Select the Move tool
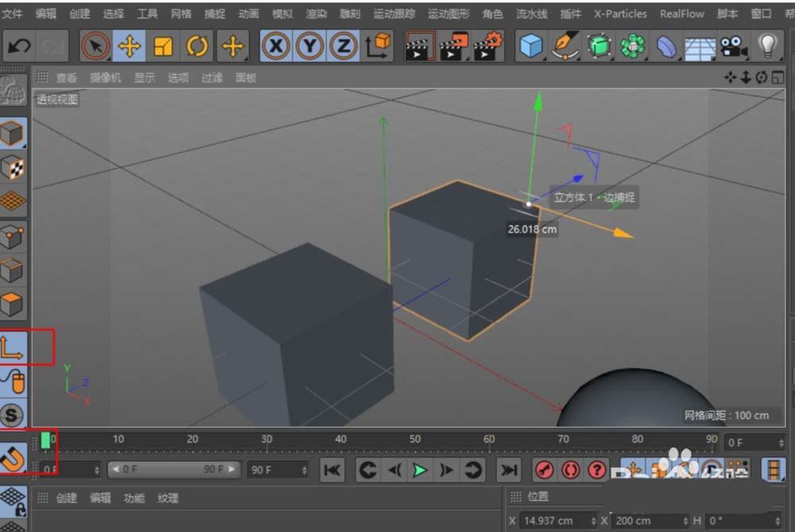This screenshot has height=532, width=795. (x=130, y=46)
